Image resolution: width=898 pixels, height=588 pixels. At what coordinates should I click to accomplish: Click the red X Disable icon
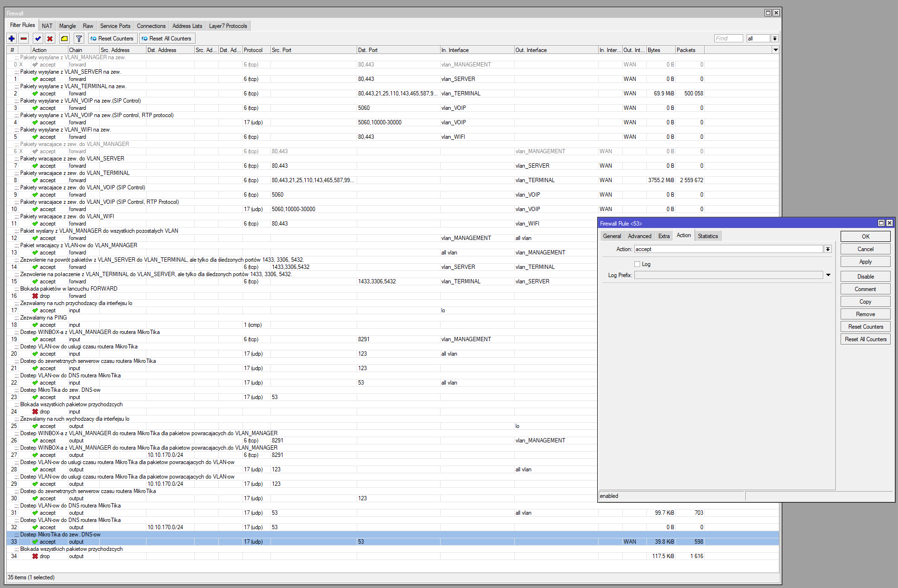click(50, 39)
